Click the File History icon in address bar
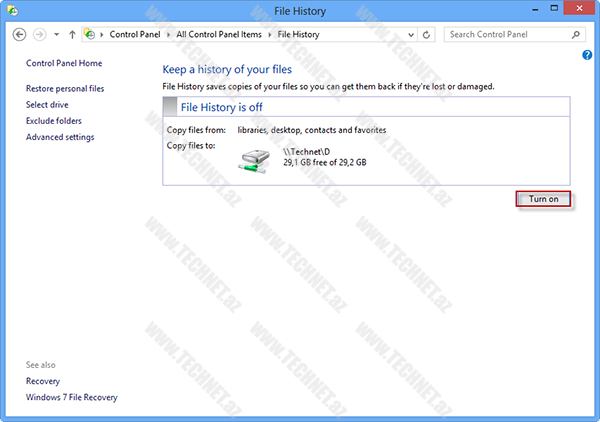 pyautogui.click(x=90, y=34)
